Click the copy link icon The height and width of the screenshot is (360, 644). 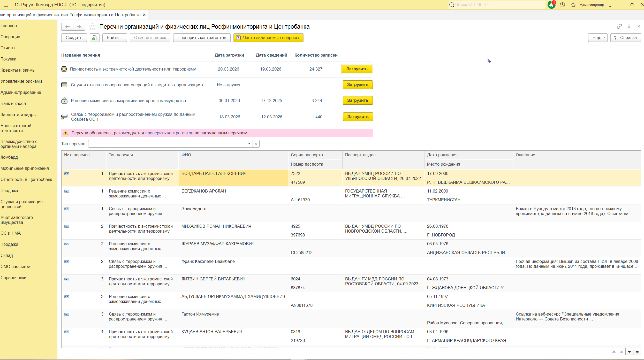(619, 26)
